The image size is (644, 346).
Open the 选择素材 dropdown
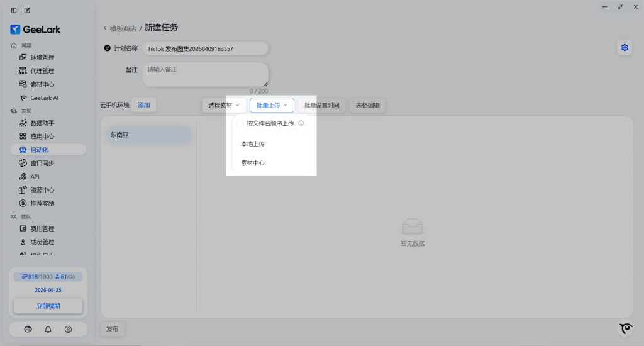point(224,105)
